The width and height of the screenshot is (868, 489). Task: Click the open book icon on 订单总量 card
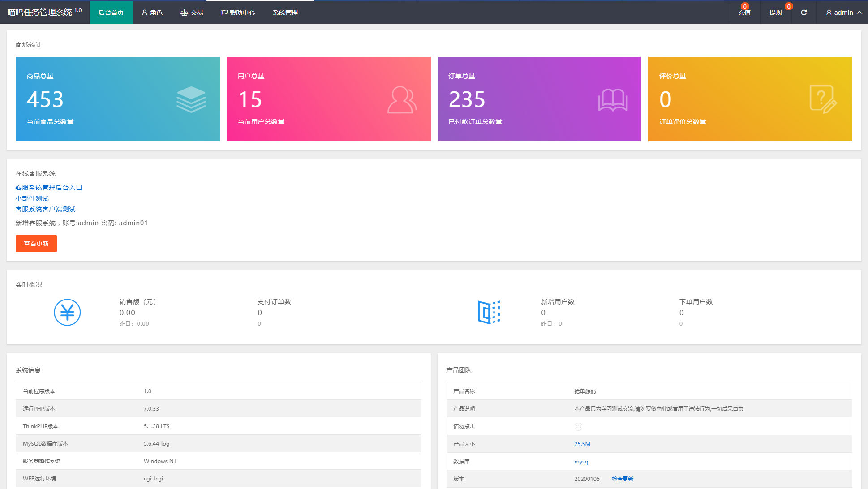point(613,100)
